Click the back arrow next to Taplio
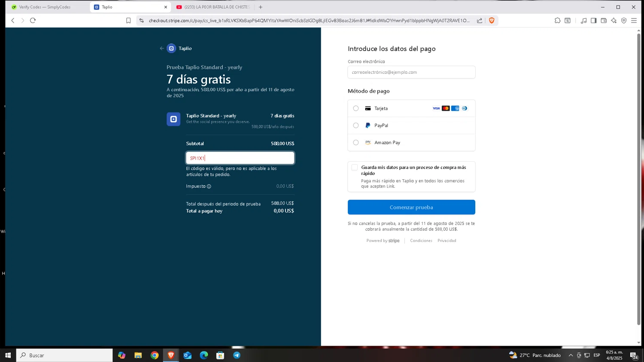This screenshot has width=644, height=362. point(162,48)
